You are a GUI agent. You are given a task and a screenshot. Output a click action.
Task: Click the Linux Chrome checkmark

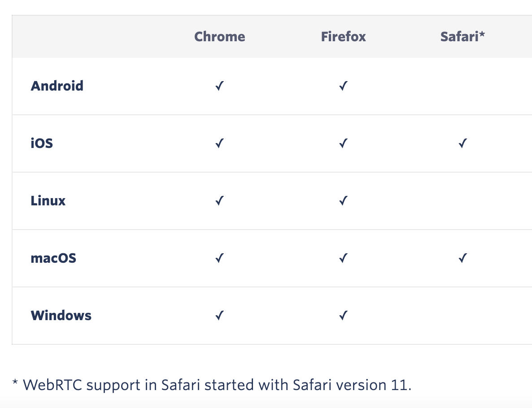219,201
